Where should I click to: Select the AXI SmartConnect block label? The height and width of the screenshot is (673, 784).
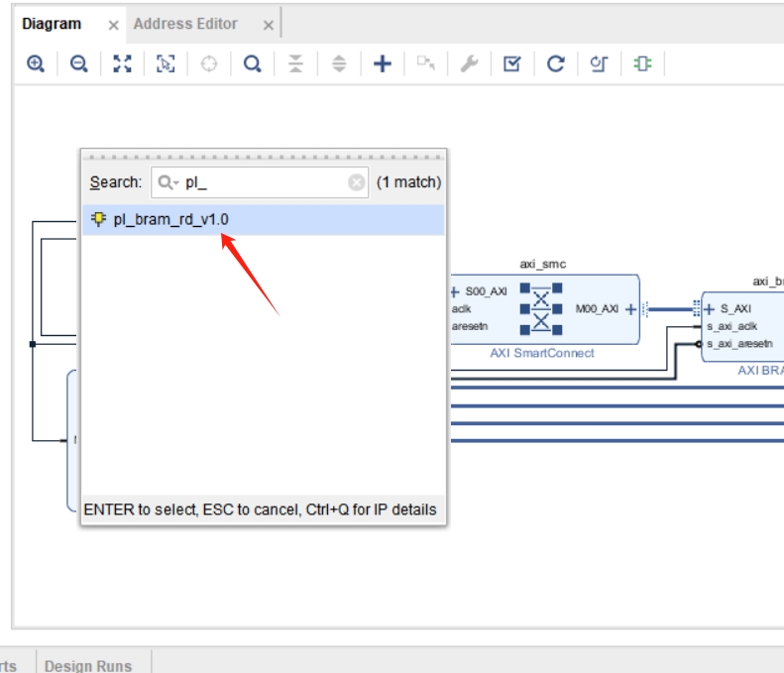[x=542, y=353]
